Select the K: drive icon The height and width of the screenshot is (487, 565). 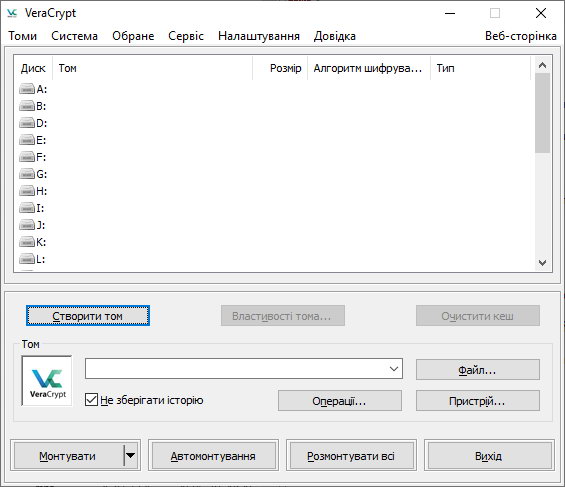coord(27,242)
